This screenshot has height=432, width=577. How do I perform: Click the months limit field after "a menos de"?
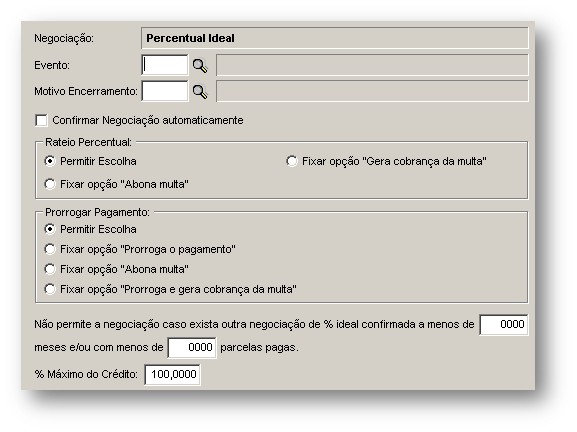503,324
